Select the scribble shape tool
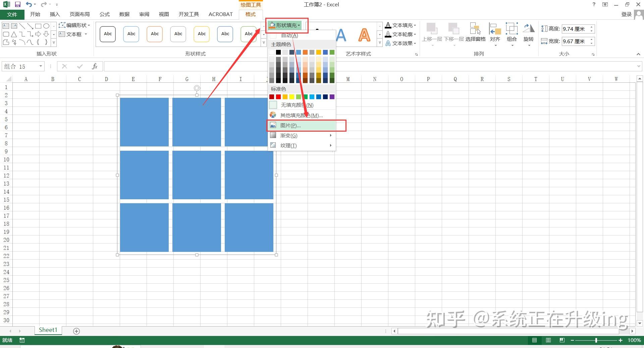The image size is (644, 348). tap(14, 42)
